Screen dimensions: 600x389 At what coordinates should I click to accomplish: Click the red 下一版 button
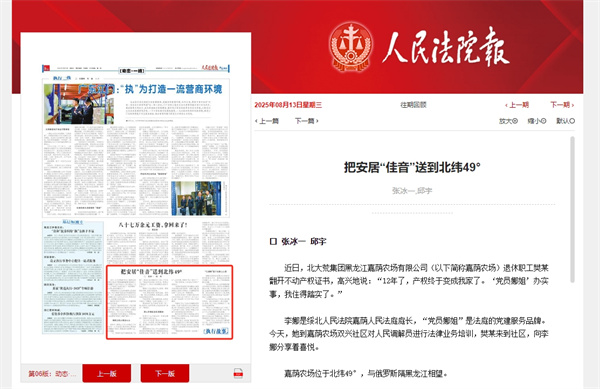click(165, 373)
